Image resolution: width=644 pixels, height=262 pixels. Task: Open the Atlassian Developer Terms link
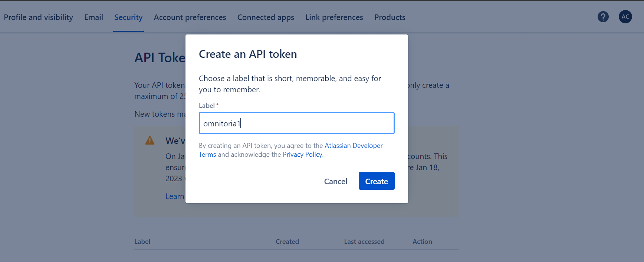click(353, 145)
